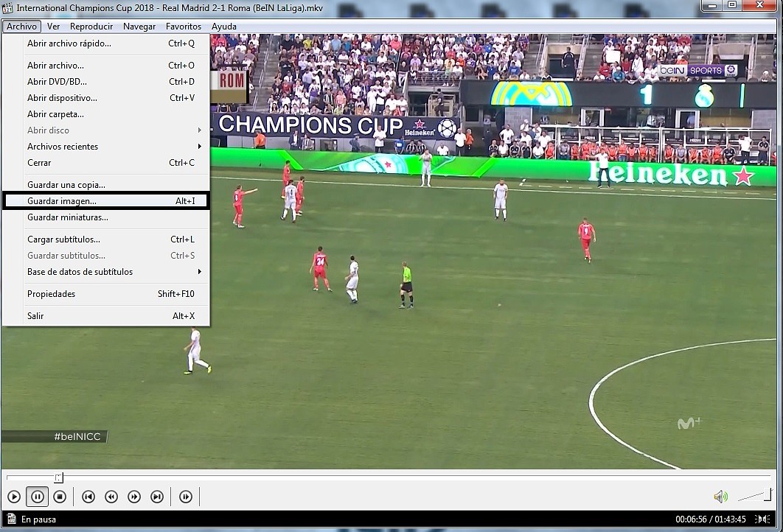Open the Ver menu
The image size is (783, 532).
click(x=53, y=27)
